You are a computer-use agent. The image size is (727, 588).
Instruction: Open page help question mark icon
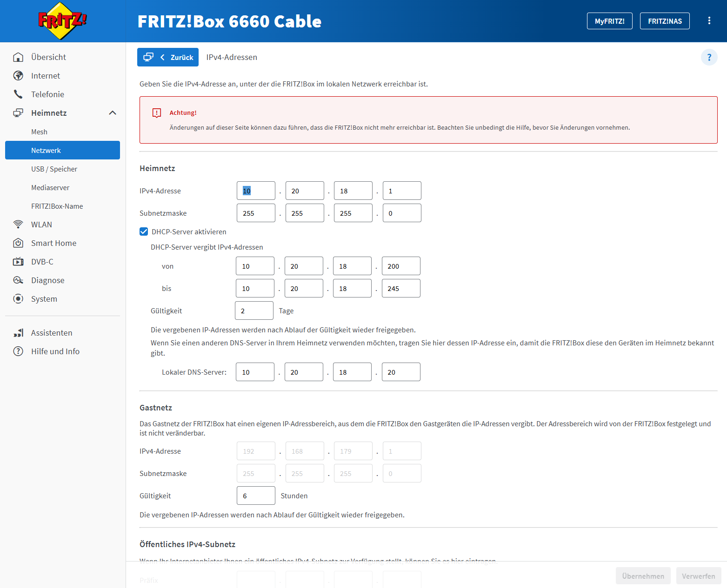709,57
